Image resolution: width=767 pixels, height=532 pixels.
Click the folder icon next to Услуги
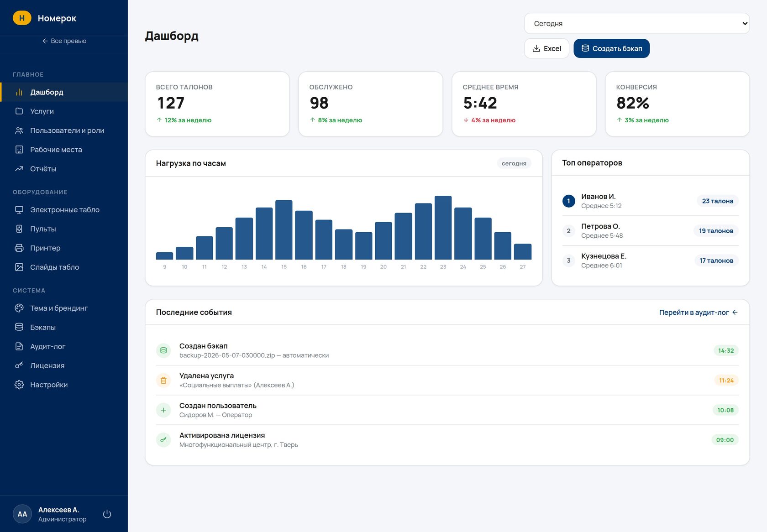tap(19, 111)
